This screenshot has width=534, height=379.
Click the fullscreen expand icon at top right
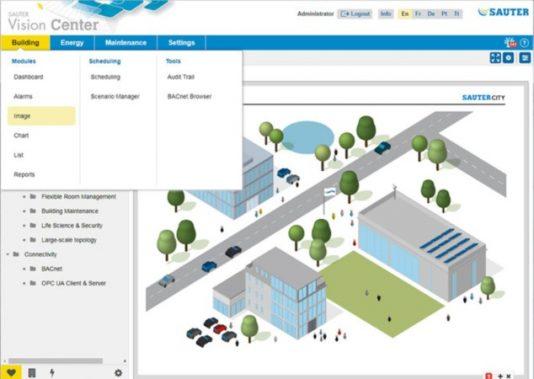click(x=495, y=58)
